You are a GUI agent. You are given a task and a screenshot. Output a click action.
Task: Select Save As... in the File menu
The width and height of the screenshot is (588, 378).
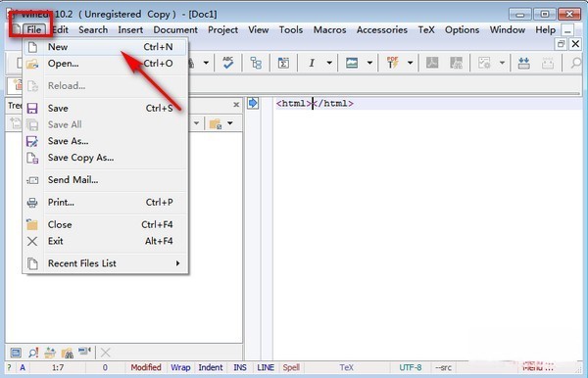click(x=105, y=141)
